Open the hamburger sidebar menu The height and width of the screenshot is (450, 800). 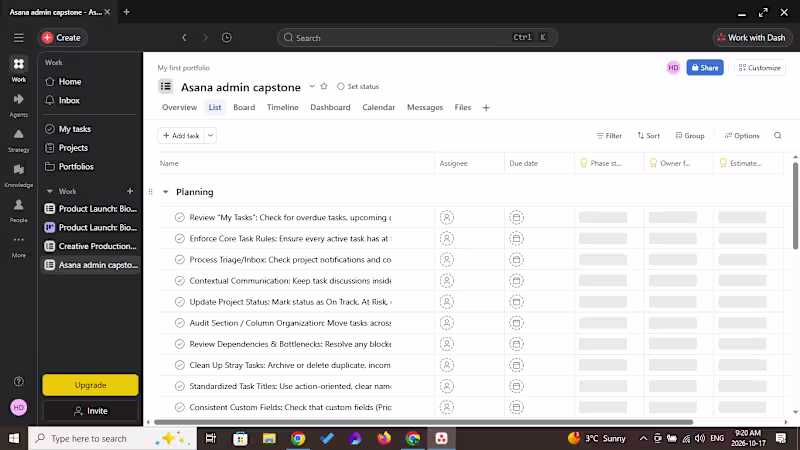pos(18,38)
